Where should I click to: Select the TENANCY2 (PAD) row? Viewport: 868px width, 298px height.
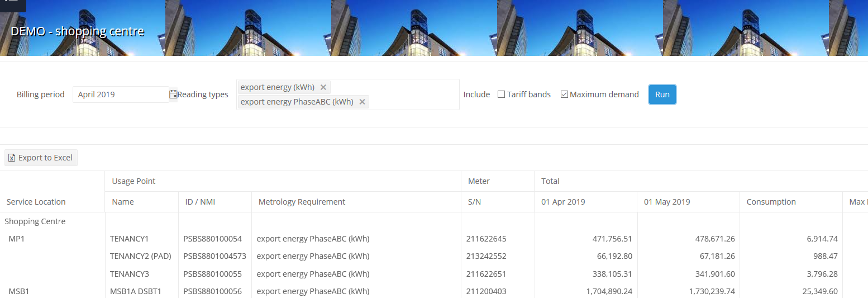(140, 256)
